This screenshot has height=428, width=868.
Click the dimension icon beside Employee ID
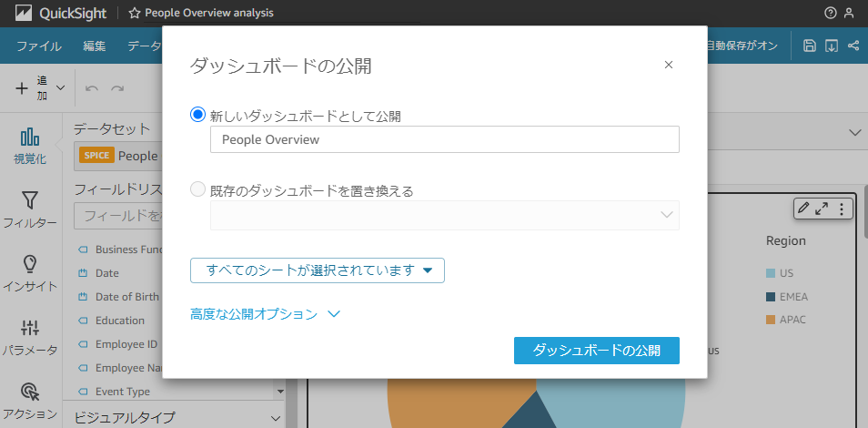coord(84,344)
